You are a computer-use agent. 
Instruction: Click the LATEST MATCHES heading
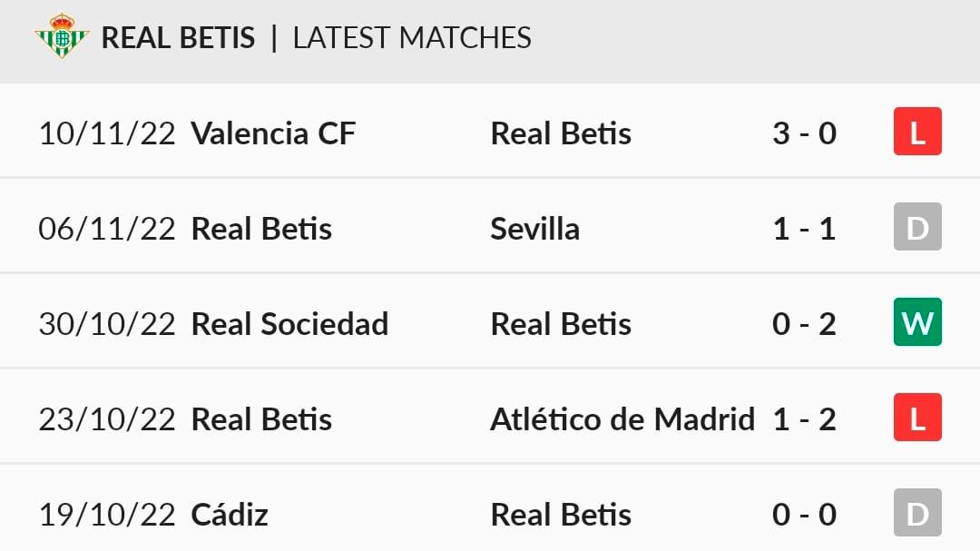tap(412, 37)
